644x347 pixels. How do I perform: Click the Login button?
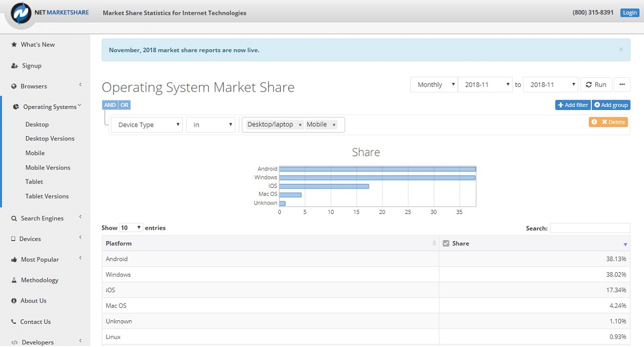[x=629, y=13]
